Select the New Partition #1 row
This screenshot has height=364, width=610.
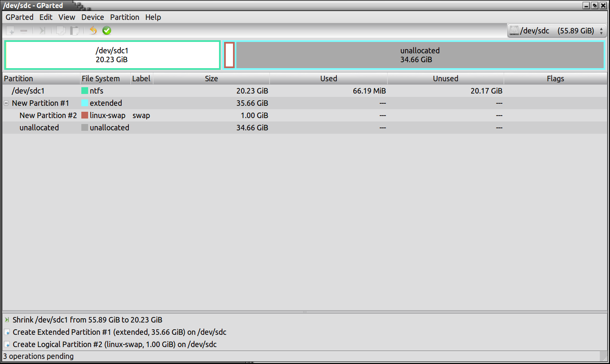(x=305, y=103)
